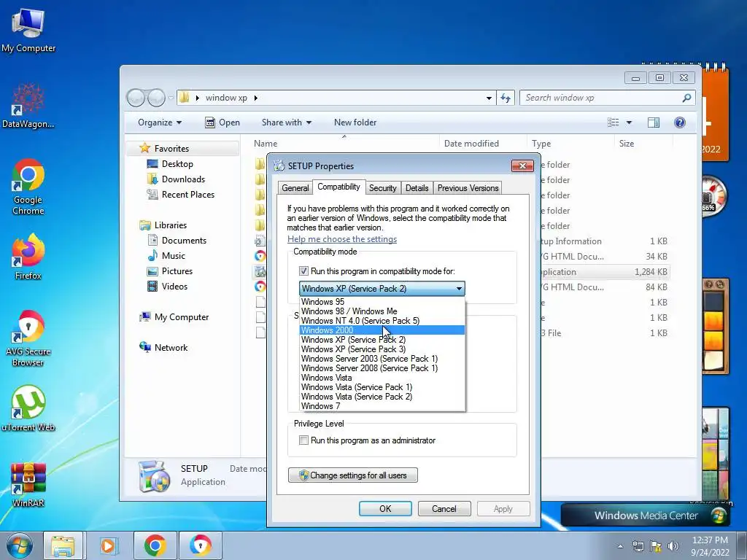Open view options dropdown arrow in Explorer

click(629, 122)
